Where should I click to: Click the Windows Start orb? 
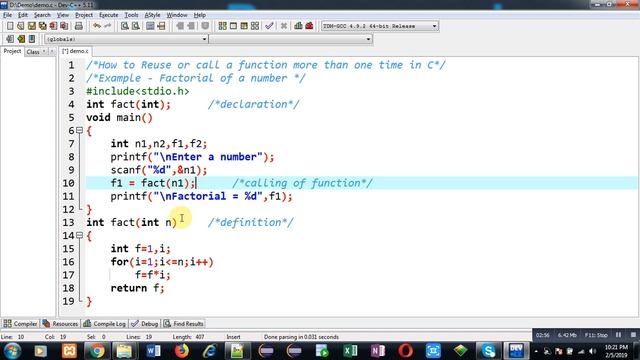13,351
